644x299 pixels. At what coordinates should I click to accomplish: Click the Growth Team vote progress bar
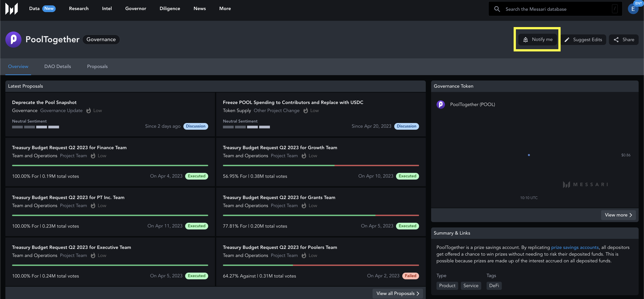click(x=321, y=165)
